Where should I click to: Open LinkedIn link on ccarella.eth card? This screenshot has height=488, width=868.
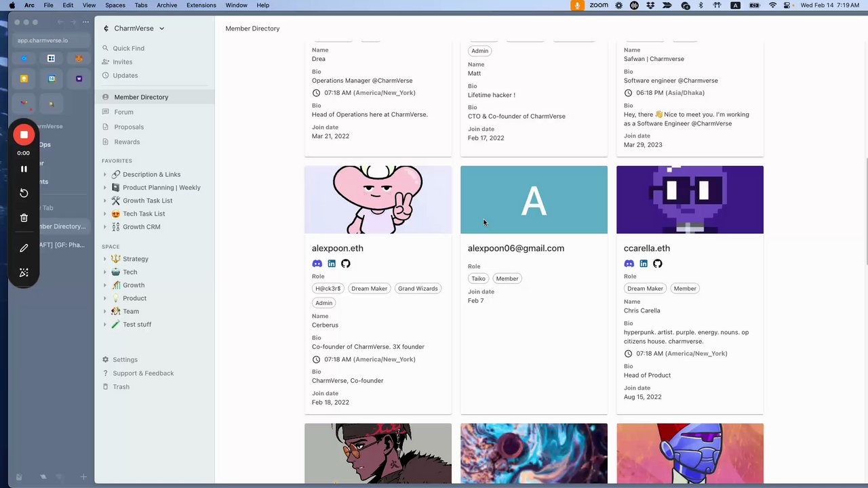pos(644,264)
